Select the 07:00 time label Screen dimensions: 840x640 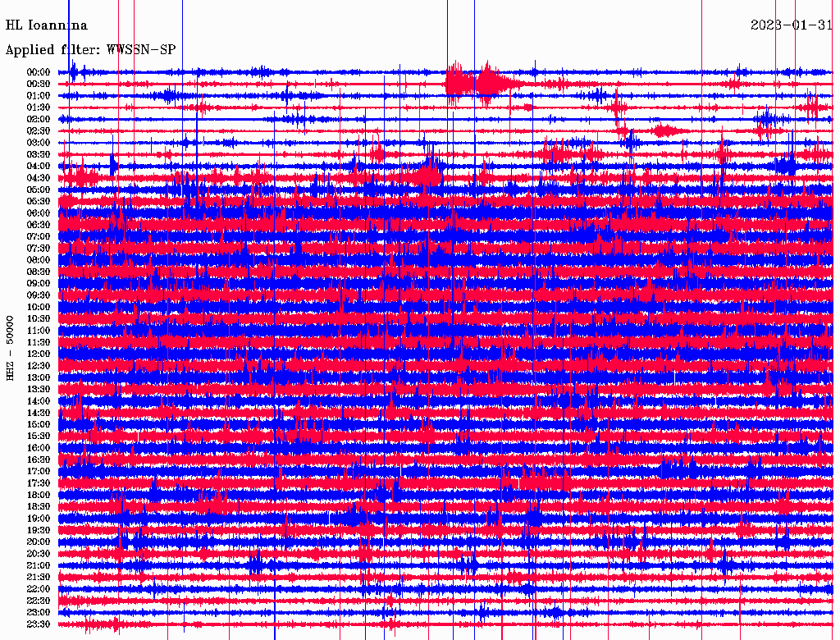(x=39, y=236)
